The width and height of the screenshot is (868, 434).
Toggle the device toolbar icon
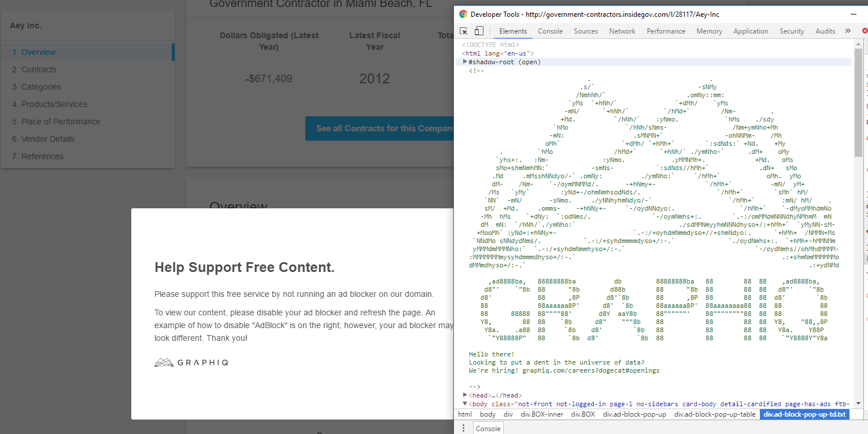point(479,31)
